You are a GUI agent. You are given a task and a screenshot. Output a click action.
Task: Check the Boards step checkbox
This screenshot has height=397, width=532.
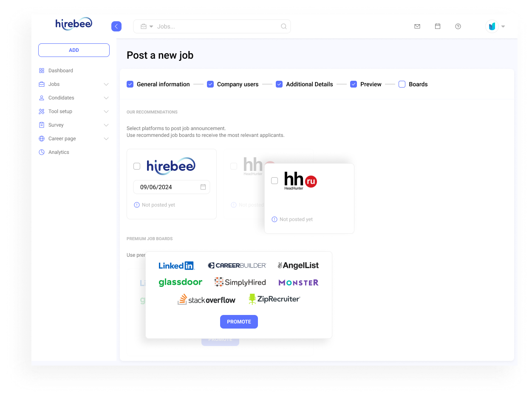[x=402, y=84]
